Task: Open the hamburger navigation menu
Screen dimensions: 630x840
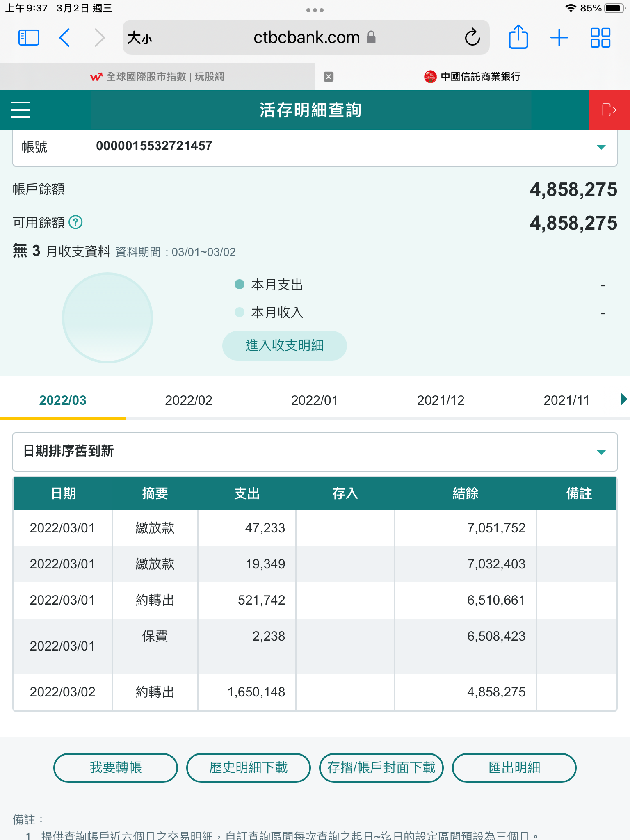Action: [x=21, y=110]
